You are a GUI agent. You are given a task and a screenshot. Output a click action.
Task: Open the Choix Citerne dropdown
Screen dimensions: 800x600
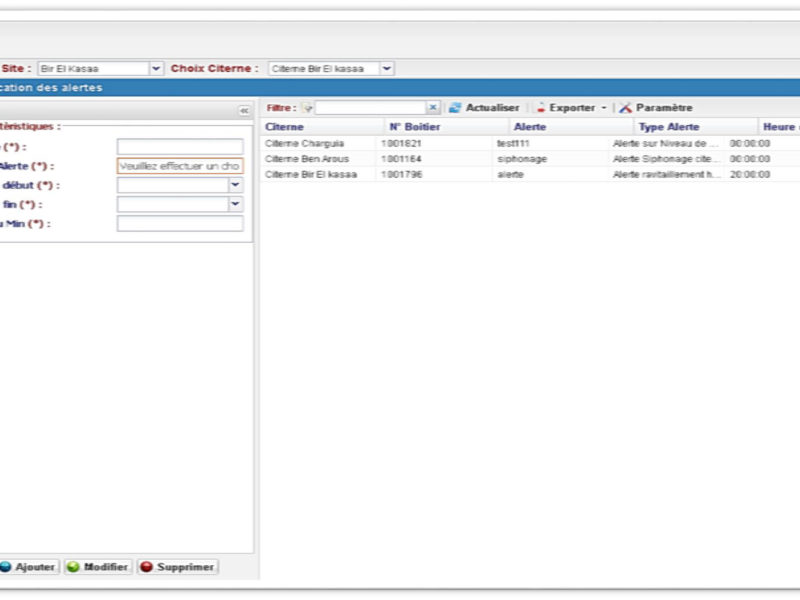(x=387, y=69)
